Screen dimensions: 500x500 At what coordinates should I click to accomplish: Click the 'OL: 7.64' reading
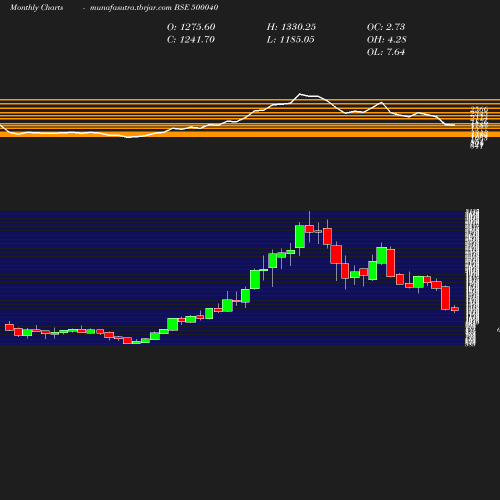tap(386, 52)
